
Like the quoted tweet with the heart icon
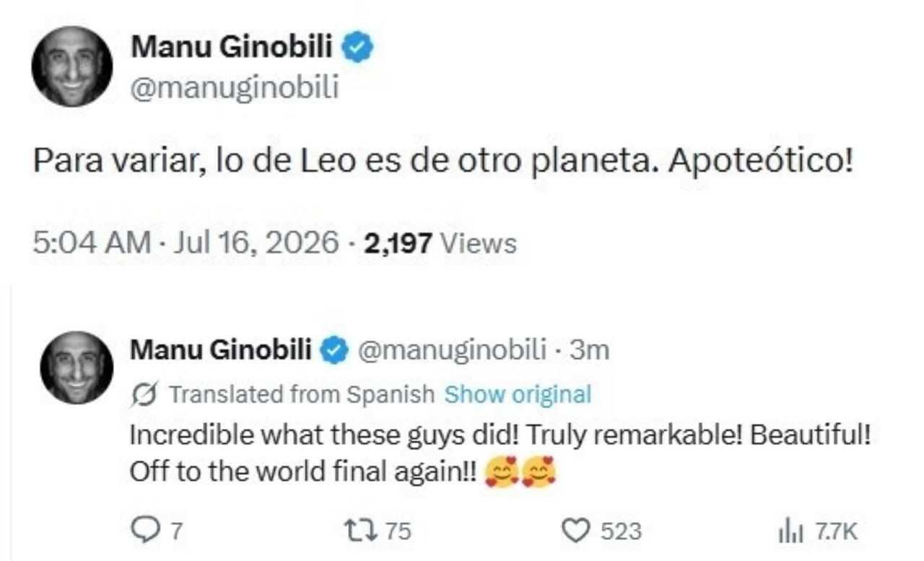575,531
